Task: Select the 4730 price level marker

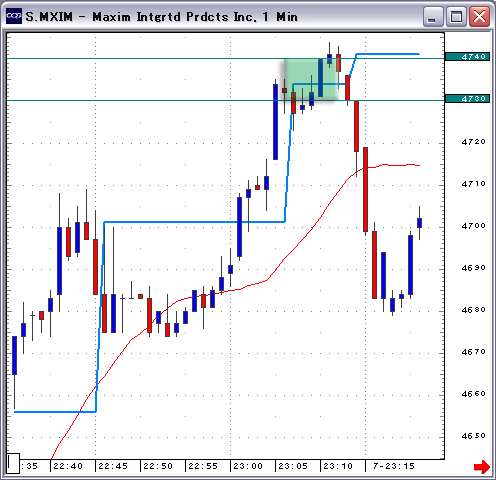Action: [467, 99]
